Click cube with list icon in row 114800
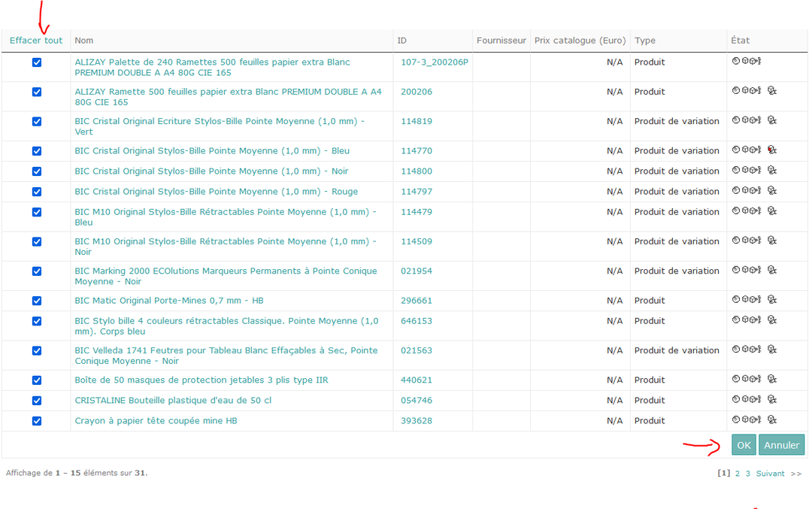The width and height of the screenshot is (812, 509). tap(756, 170)
